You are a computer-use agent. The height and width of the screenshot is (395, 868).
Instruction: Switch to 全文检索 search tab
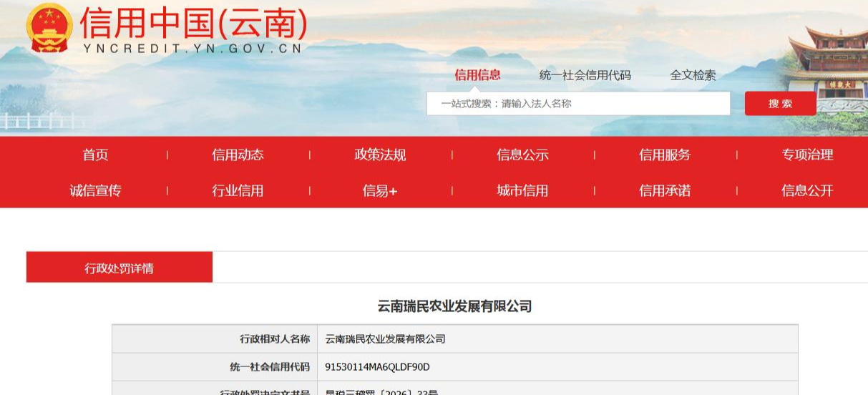pyautogui.click(x=693, y=75)
